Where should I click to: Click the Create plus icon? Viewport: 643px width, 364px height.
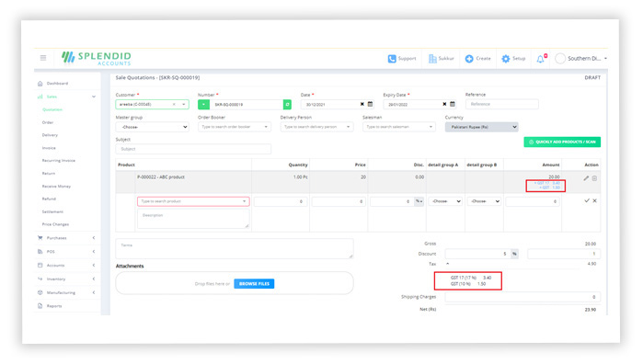tap(469, 59)
